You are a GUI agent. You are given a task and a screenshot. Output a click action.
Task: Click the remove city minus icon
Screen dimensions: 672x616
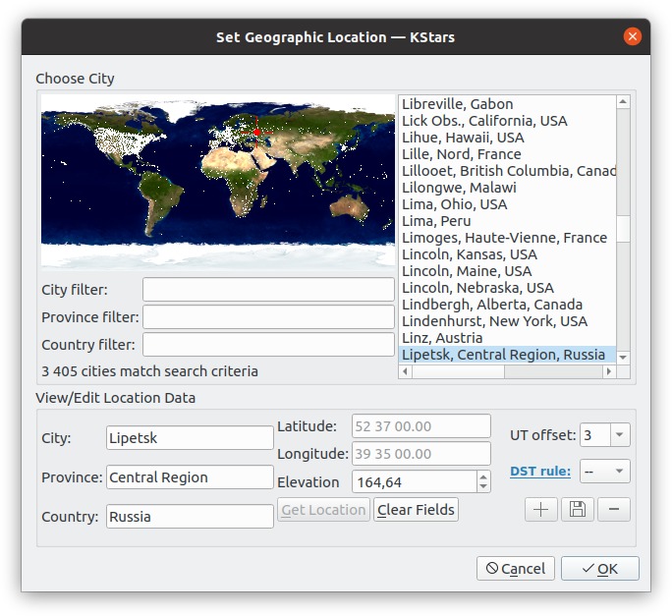pos(614,509)
